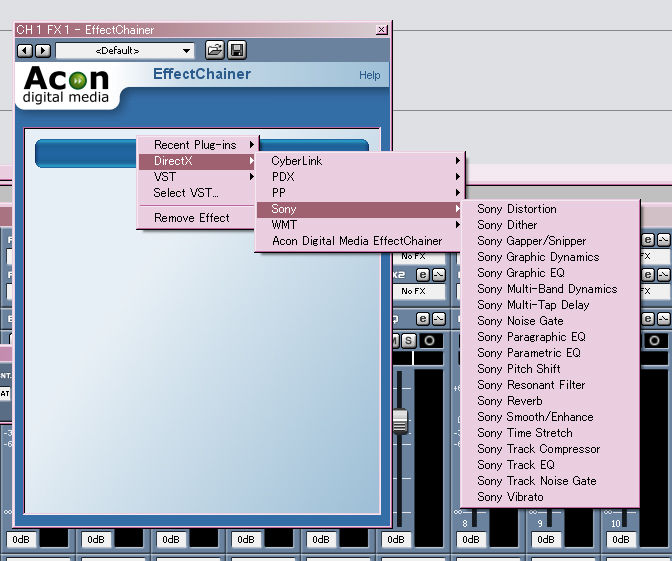672x561 pixels.
Task: Click middle 'e' button in channel 10 strip
Action: (x=648, y=275)
